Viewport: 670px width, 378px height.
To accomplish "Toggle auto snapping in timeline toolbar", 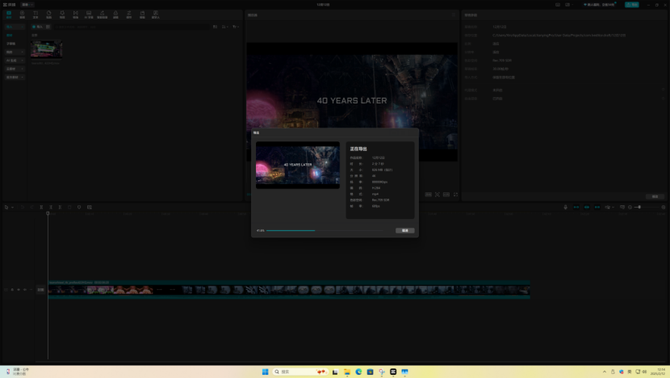I will [587, 207].
